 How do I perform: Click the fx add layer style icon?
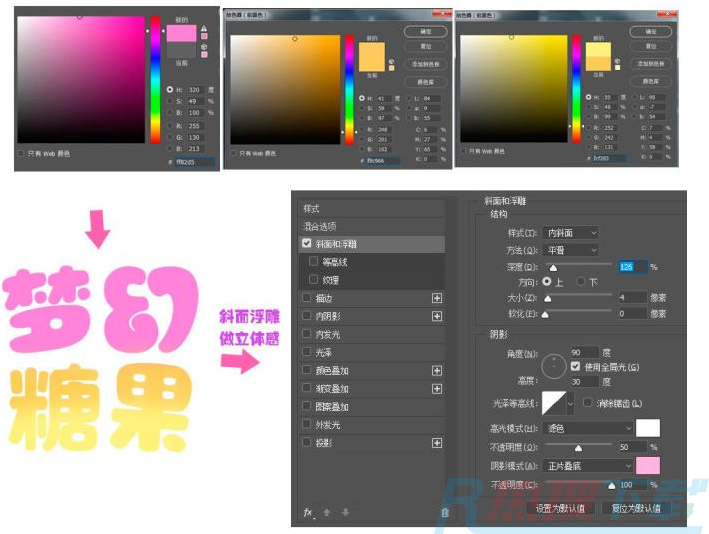pos(308,511)
